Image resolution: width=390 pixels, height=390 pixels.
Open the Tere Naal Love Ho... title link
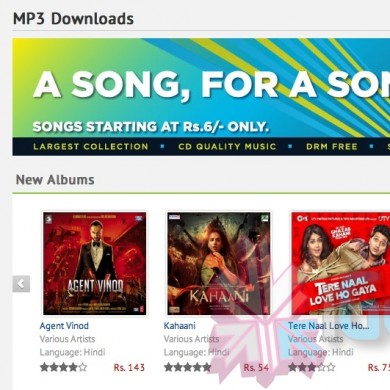point(328,326)
